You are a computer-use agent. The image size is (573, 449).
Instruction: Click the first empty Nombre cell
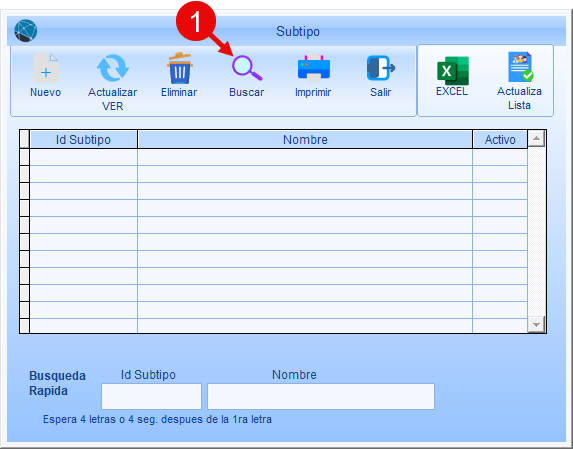(305, 157)
